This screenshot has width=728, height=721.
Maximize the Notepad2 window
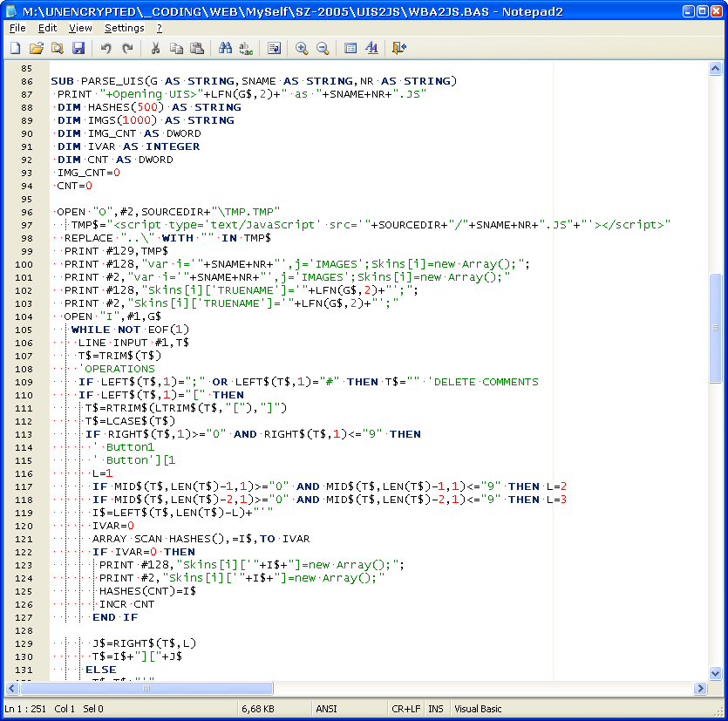click(703, 11)
